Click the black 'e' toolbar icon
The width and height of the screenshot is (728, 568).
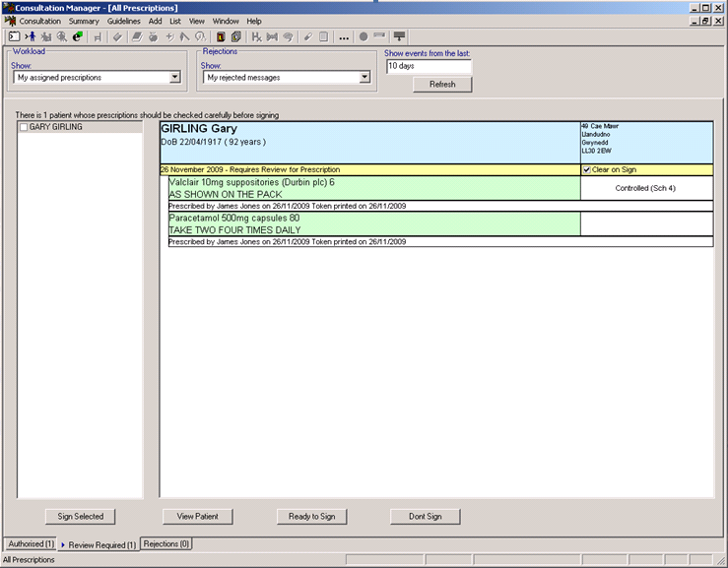[78, 36]
